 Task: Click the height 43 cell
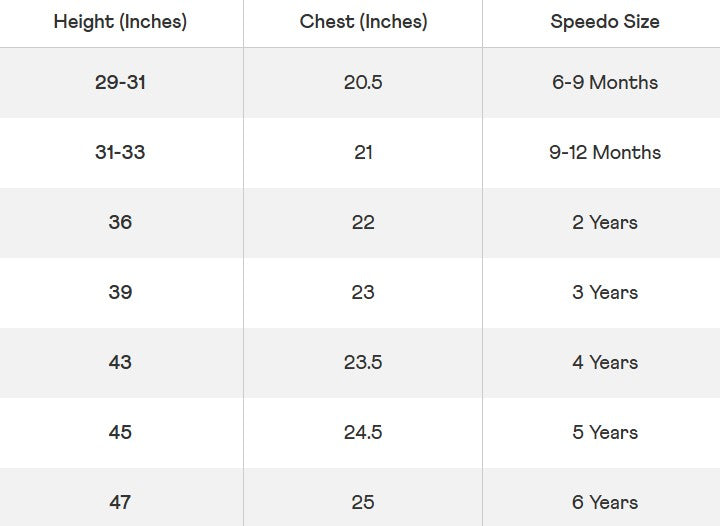(120, 362)
